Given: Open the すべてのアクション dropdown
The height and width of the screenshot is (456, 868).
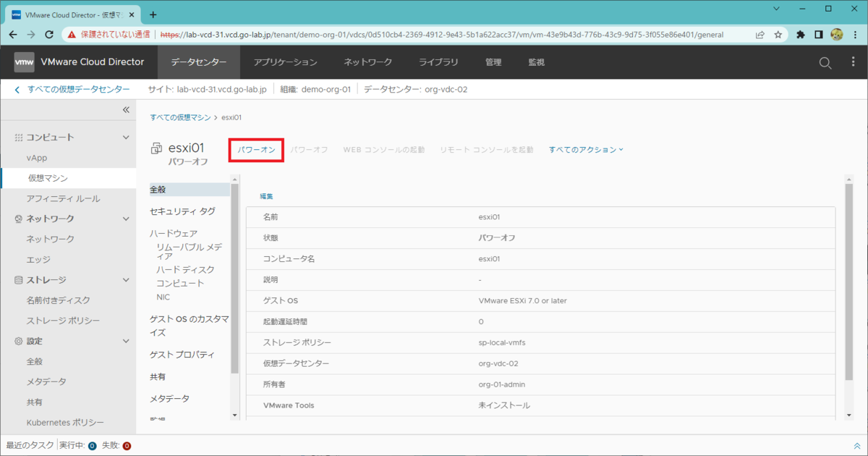Looking at the screenshot, I should [586, 150].
